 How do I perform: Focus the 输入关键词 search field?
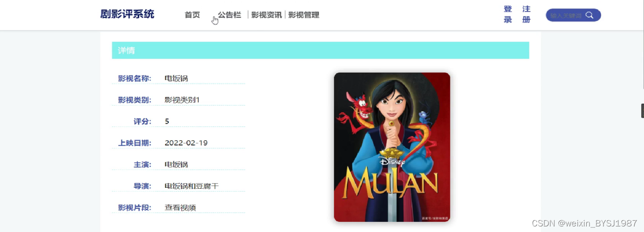click(566, 15)
